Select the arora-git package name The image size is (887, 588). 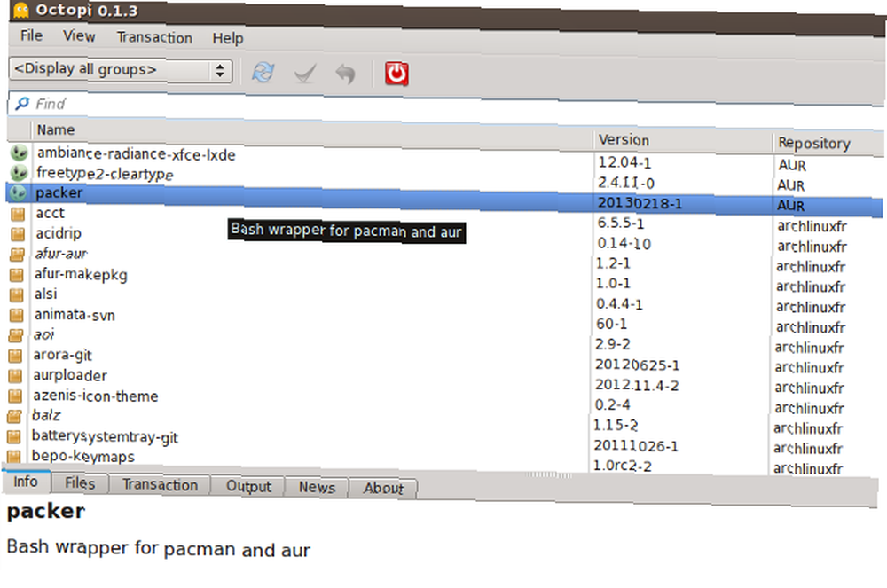point(62,355)
